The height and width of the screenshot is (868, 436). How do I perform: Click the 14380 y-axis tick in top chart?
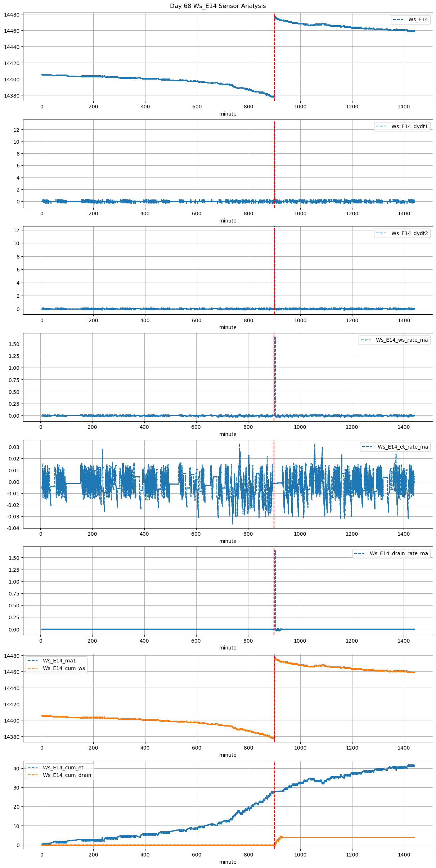tap(12, 96)
